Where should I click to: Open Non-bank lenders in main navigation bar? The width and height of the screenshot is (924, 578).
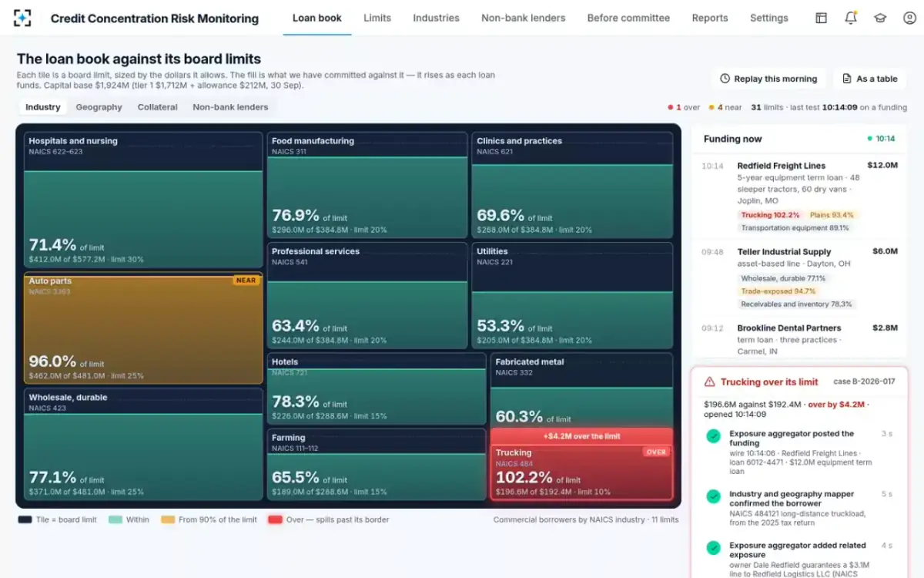point(524,18)
